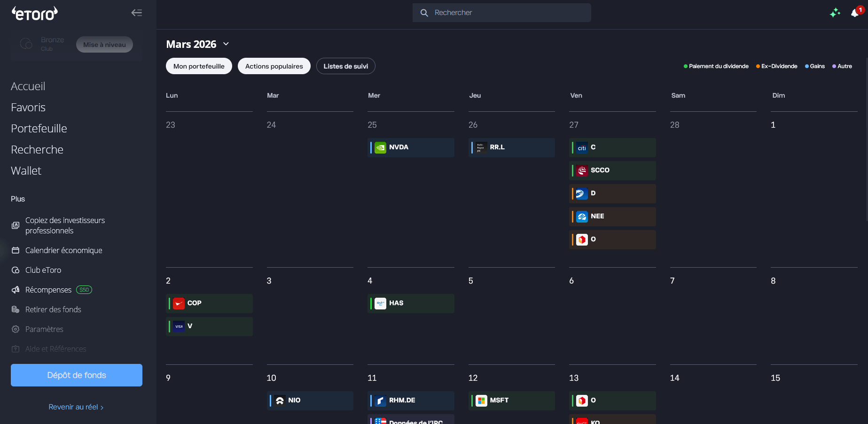Toggle the Listes de suivi filter
Screen dimensions: 868x424
345,66
